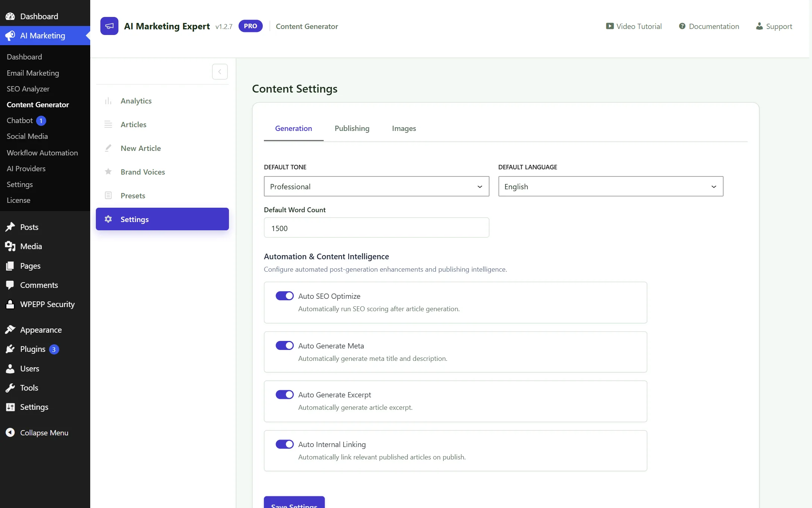
Task: Switch to the Publishing tab
Action: click(352, 128)
